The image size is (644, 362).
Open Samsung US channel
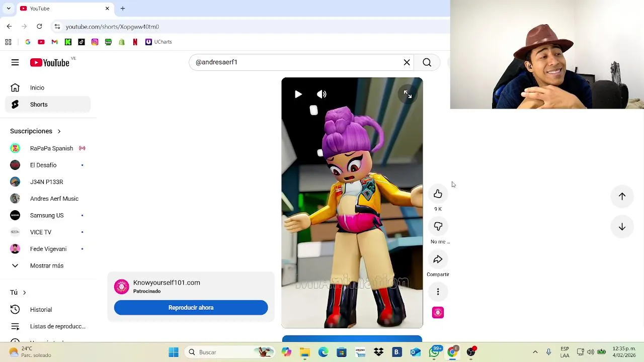point(48,215)
